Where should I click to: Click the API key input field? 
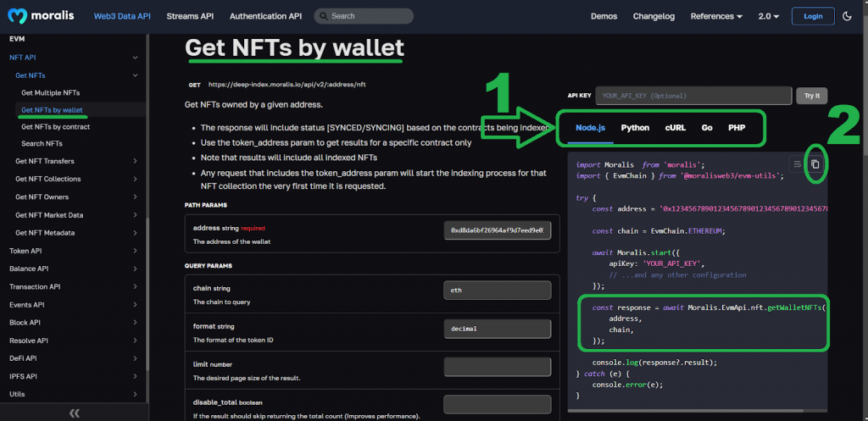[x=693, y=96]
